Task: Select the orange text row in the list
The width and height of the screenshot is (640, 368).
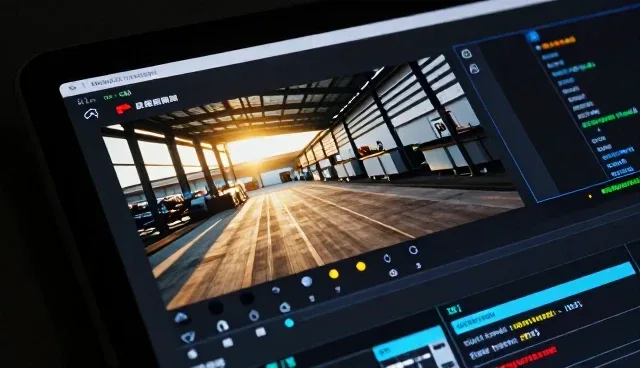Action: [x=558, y=43]
